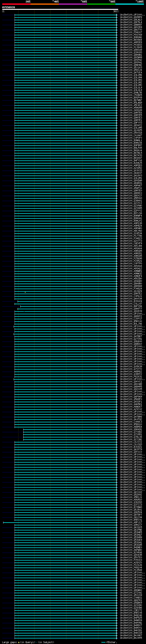Choose UniRef100_Q39093 entry
Screen dimensions: 146x644
(x=131, y=53)
